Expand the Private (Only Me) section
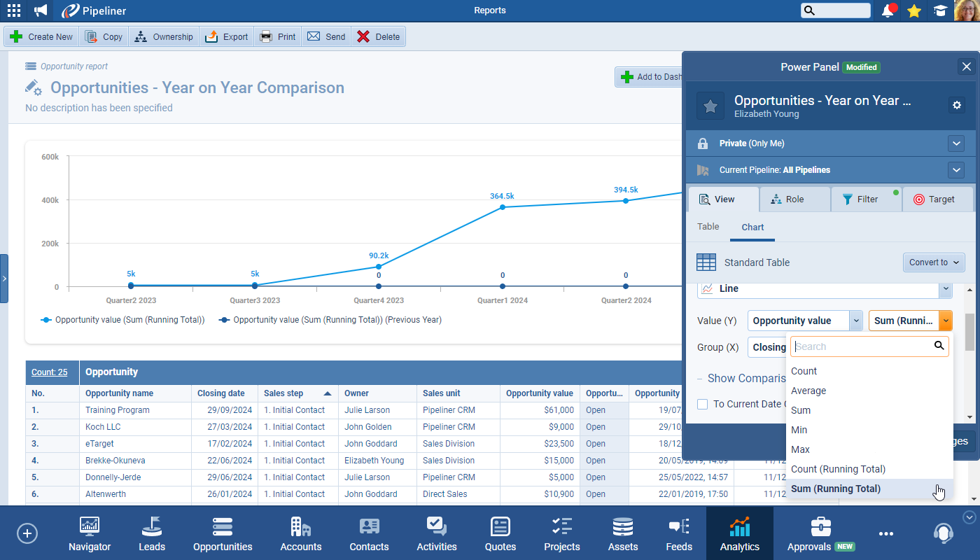This screenshot has height=560, width=980. click(x=956, y=143)
